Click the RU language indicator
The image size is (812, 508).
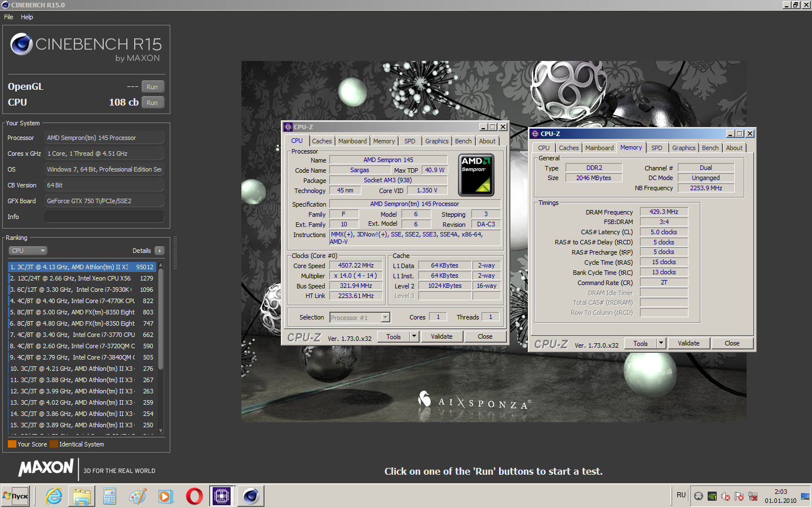click(681, 495)
